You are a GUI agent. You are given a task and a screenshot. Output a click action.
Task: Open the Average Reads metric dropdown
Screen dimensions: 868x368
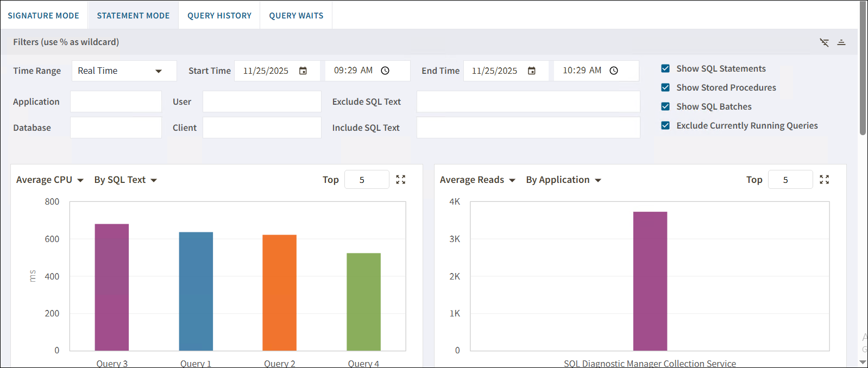(477, 180)
